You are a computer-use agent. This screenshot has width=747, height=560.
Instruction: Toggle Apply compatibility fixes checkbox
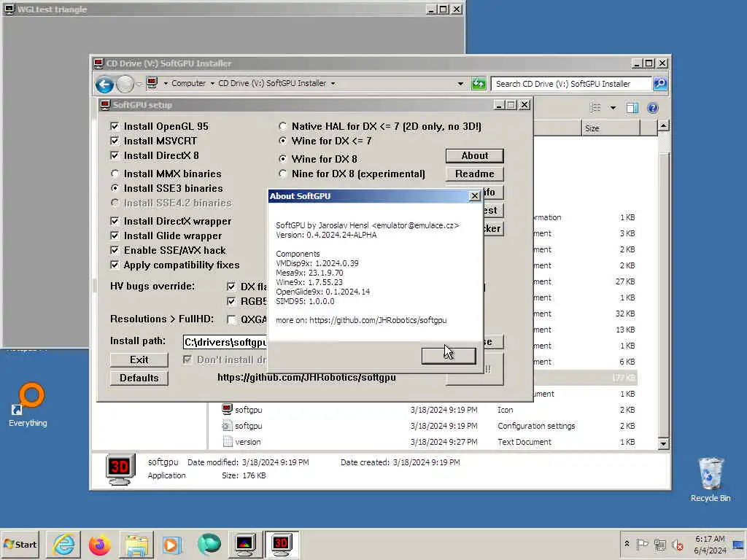tap(115, 265)
